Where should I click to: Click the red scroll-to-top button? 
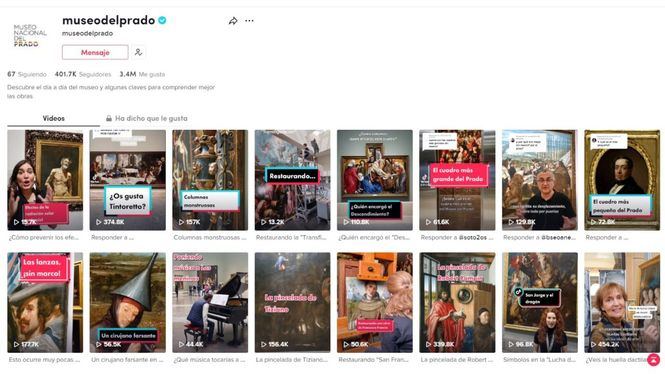pos(654,360)
